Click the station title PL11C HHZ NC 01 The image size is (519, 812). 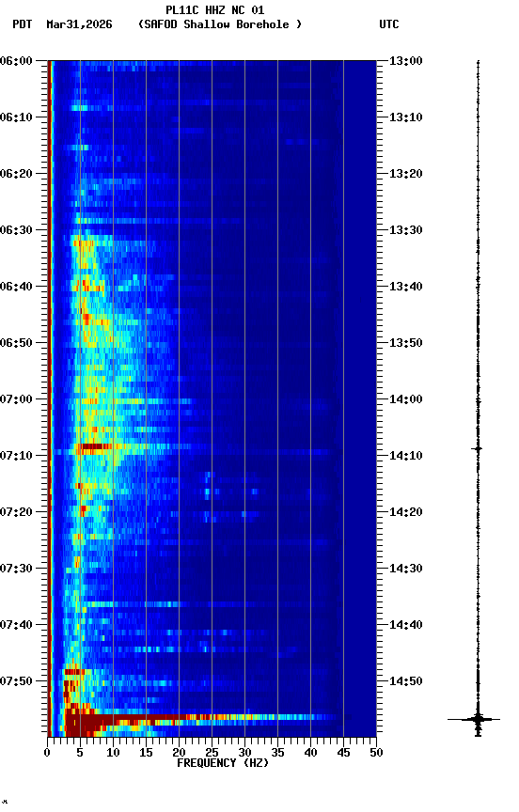click(215, 10)
